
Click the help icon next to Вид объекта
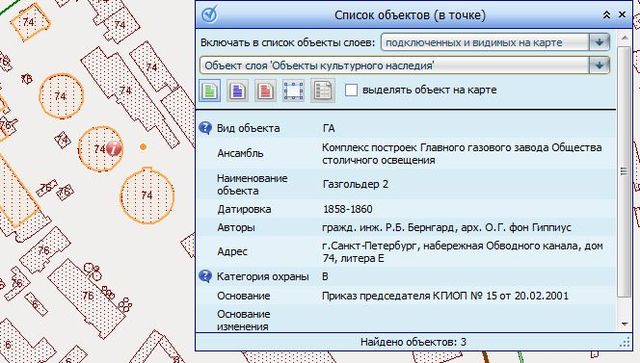click(x=205, y=128)
